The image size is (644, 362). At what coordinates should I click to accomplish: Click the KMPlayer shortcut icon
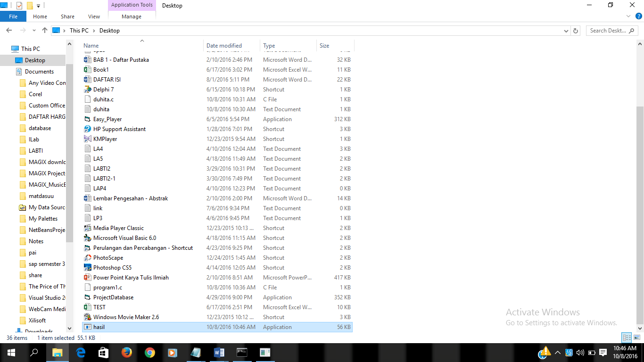point(87,139)
